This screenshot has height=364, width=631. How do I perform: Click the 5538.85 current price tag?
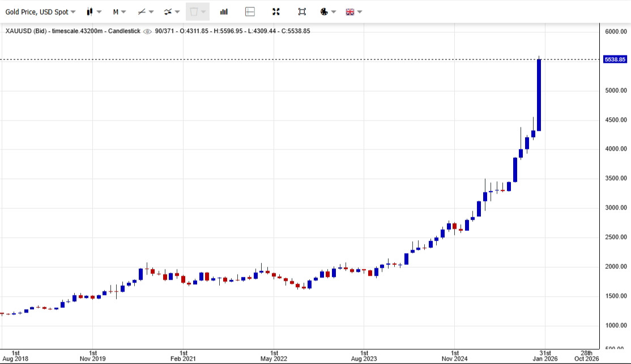(615, 59)
